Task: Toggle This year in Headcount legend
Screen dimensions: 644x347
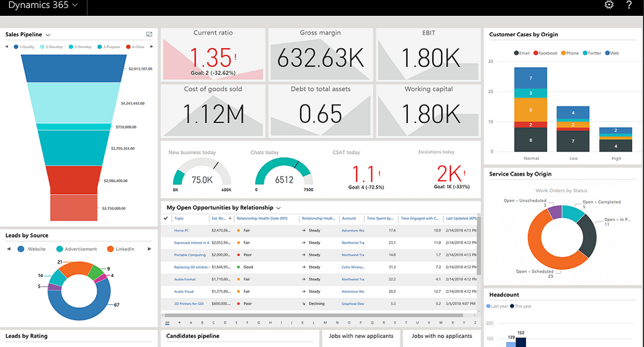Action: [520, 306]
